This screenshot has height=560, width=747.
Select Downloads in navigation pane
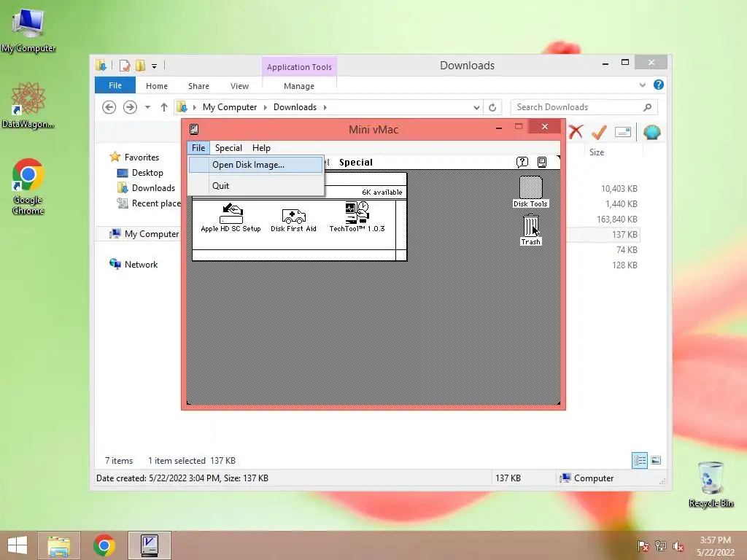click(153, 188)
